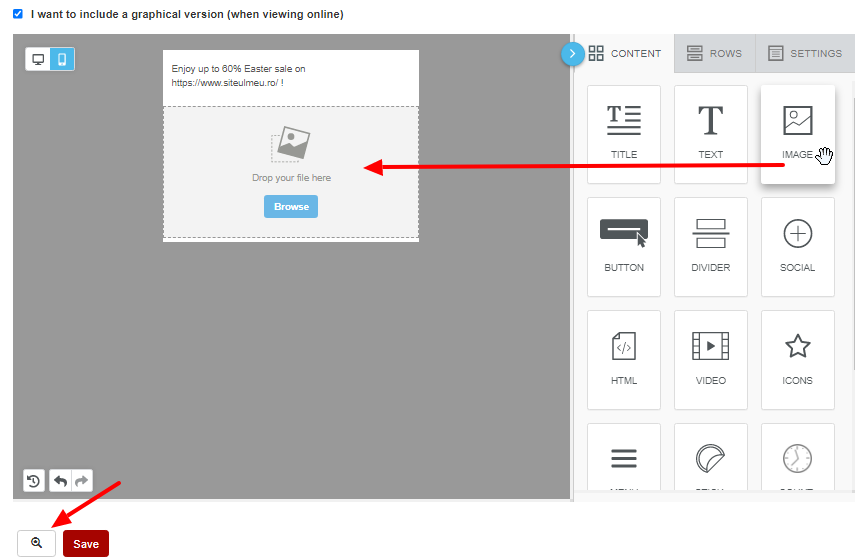Screen dimensions: 866x559
Task: Select the Social content block
Action: click(x=798, y=247)
